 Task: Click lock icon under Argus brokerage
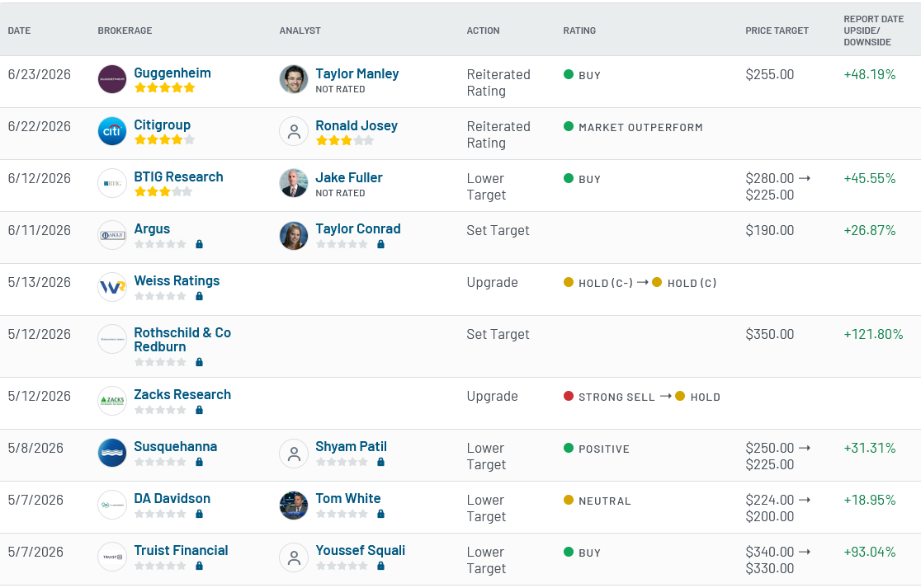point(199,244)
